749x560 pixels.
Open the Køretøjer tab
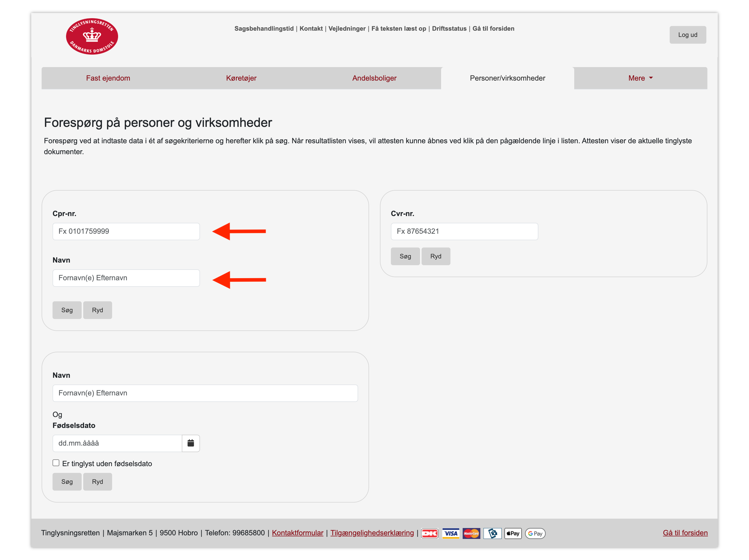(241, 78)
